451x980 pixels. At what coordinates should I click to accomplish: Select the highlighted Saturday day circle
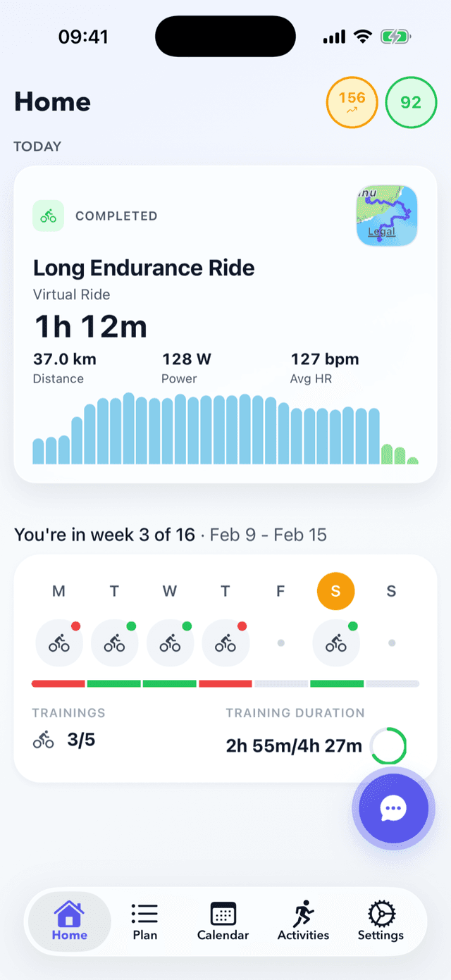[335, 591]
